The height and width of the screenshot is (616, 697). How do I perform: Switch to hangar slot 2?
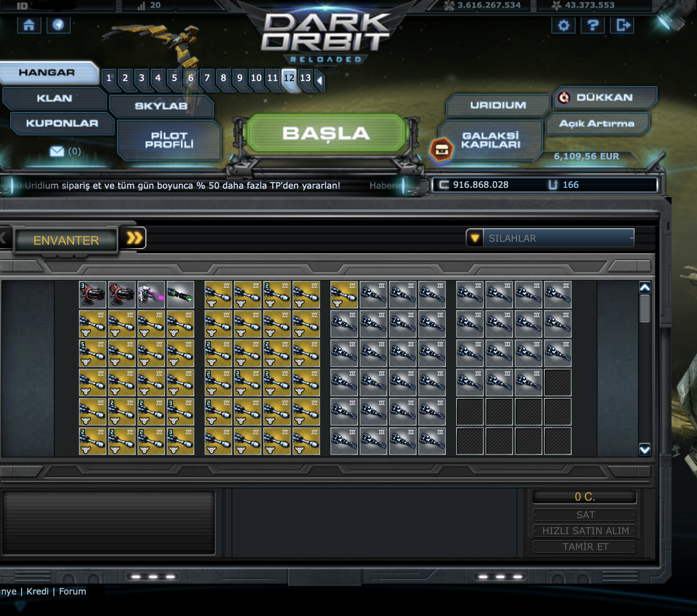[125, 78]
